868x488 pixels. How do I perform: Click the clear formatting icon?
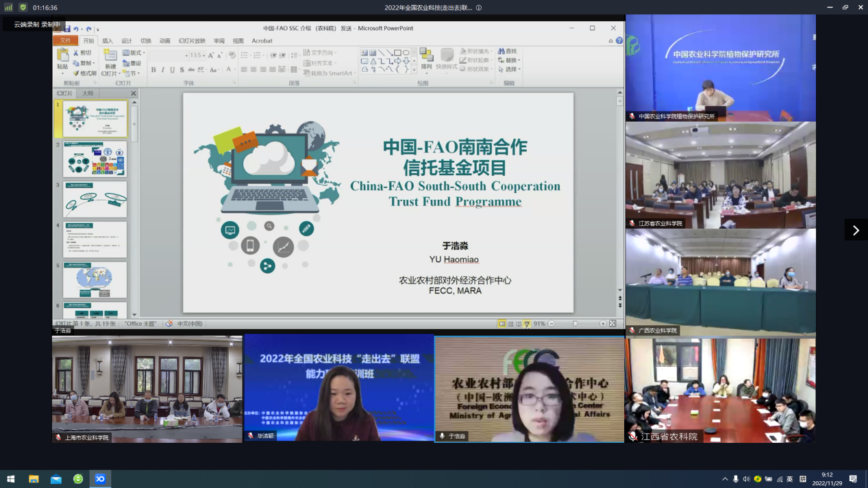tap(232, 55)
